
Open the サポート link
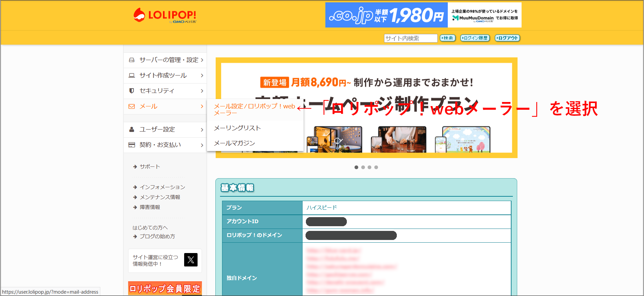(150, 167)
